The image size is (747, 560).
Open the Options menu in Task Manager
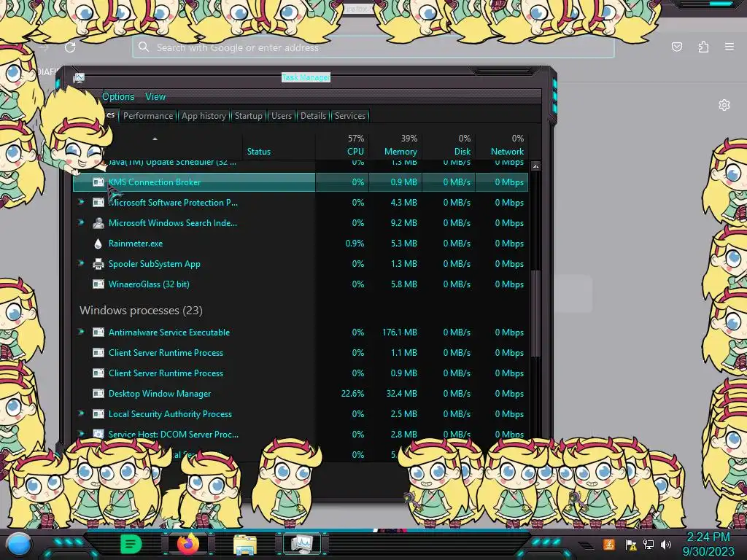pyautogui.click(x=118, y=97)
